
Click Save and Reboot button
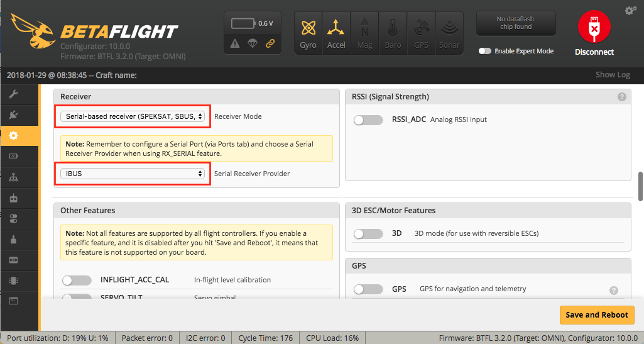click(x=597, y=315)
